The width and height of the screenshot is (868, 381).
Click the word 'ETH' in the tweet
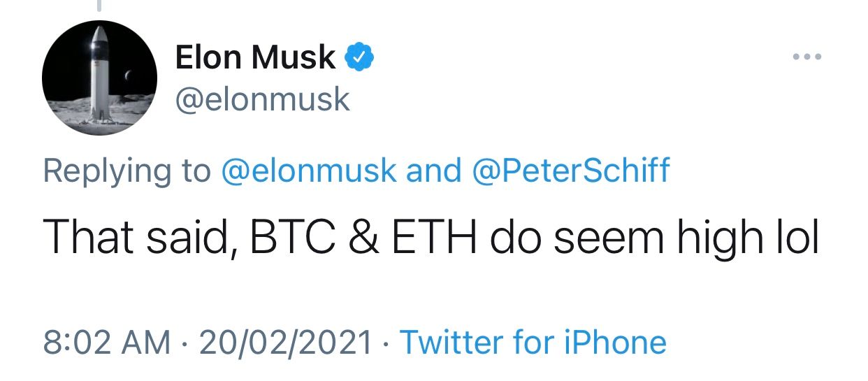[431, 237]
